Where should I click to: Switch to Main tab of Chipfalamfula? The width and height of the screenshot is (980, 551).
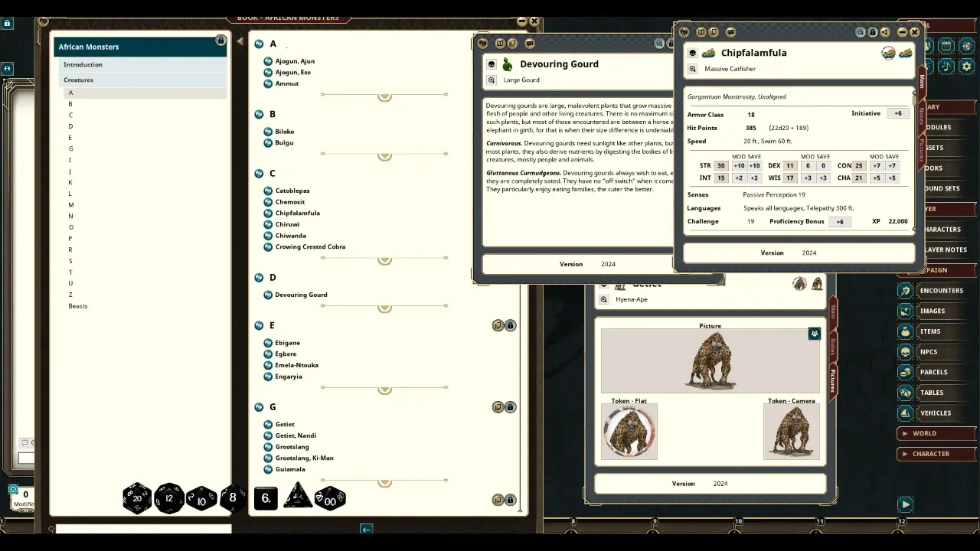[921, 80]
